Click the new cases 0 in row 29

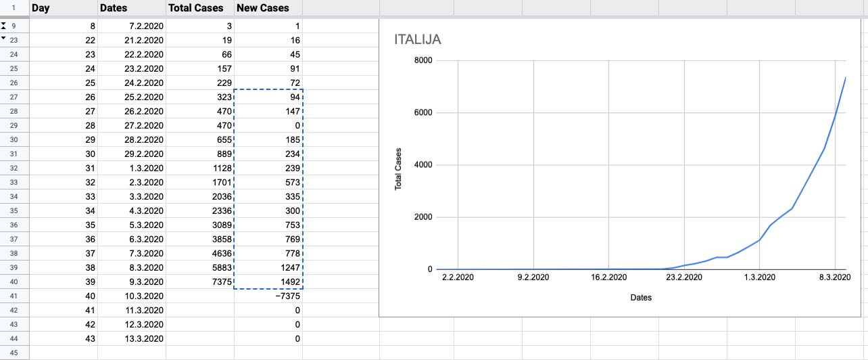pos(268,125)
